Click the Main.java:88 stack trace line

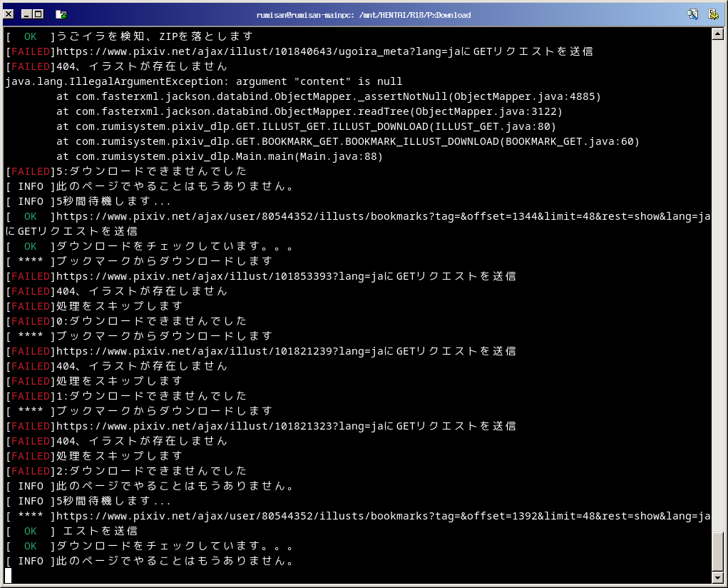point(220,157)
